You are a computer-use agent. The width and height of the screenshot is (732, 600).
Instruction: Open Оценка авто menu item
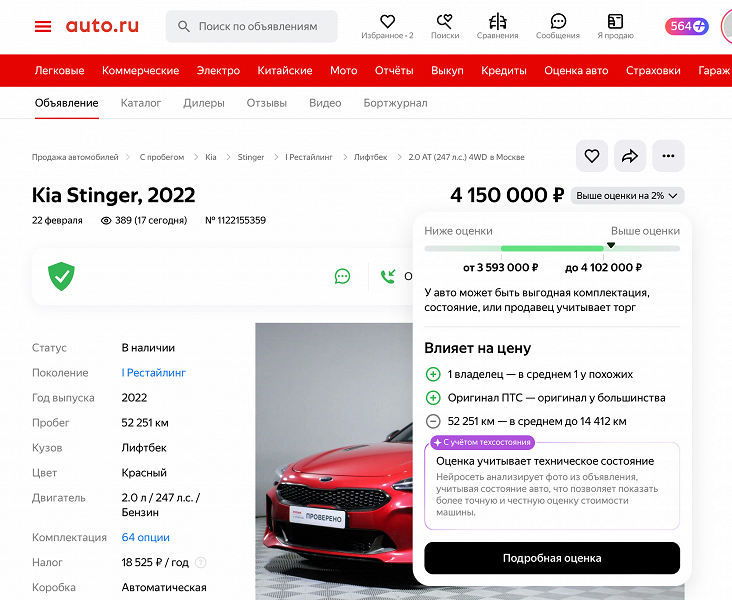pyautogui.click(x=576, y=71)
